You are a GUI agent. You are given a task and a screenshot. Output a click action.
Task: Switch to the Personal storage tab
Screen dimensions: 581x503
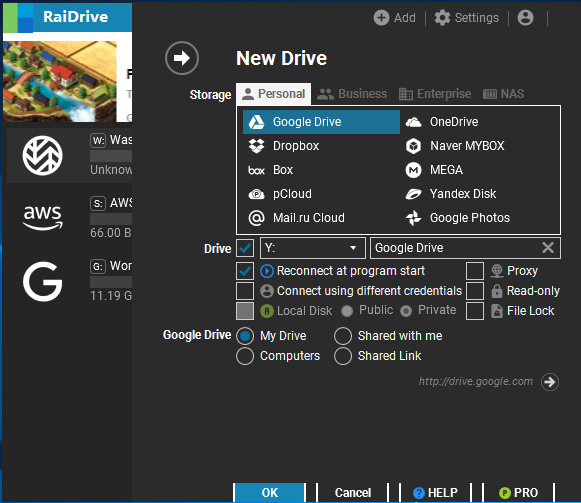point(273,94)
